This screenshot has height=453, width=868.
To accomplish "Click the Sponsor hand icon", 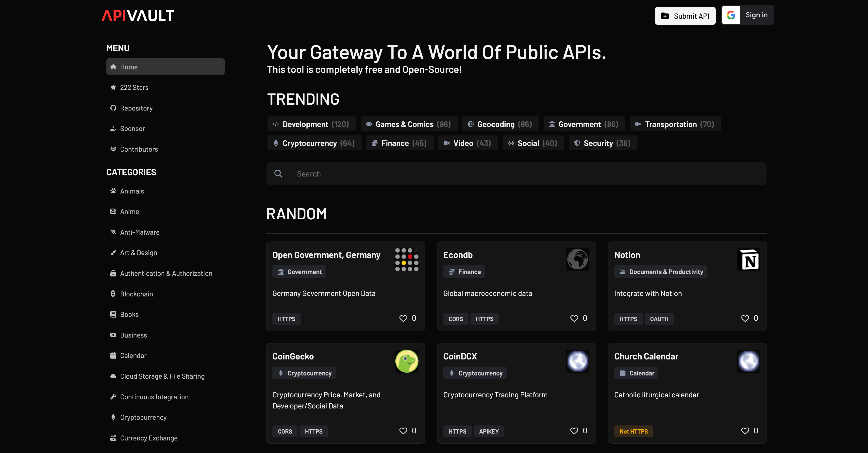I will 113,128.
